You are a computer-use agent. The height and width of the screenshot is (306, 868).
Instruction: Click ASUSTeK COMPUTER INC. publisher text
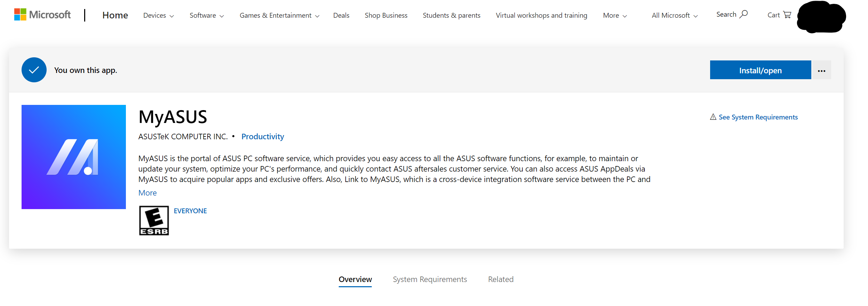183,137
